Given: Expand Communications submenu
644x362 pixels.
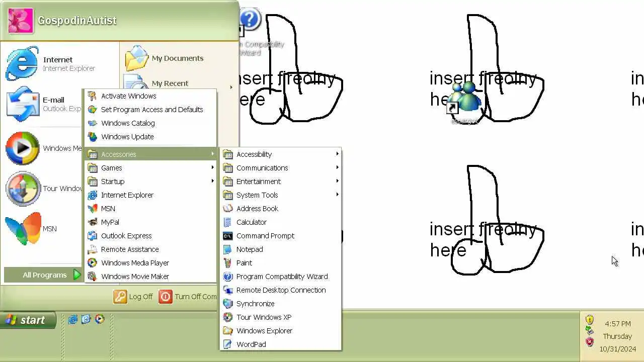Looking at the screenshot, I should 281,168.
